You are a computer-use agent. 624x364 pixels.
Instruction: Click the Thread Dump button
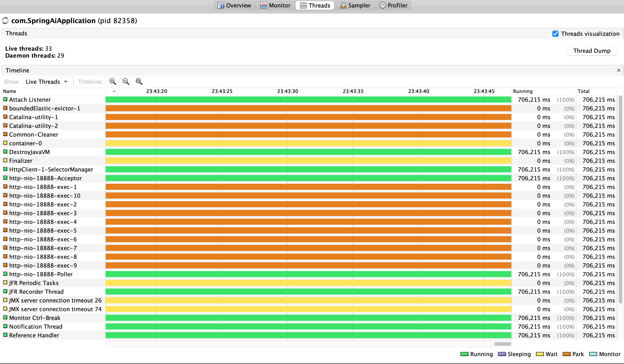click(x=591, y=51)
